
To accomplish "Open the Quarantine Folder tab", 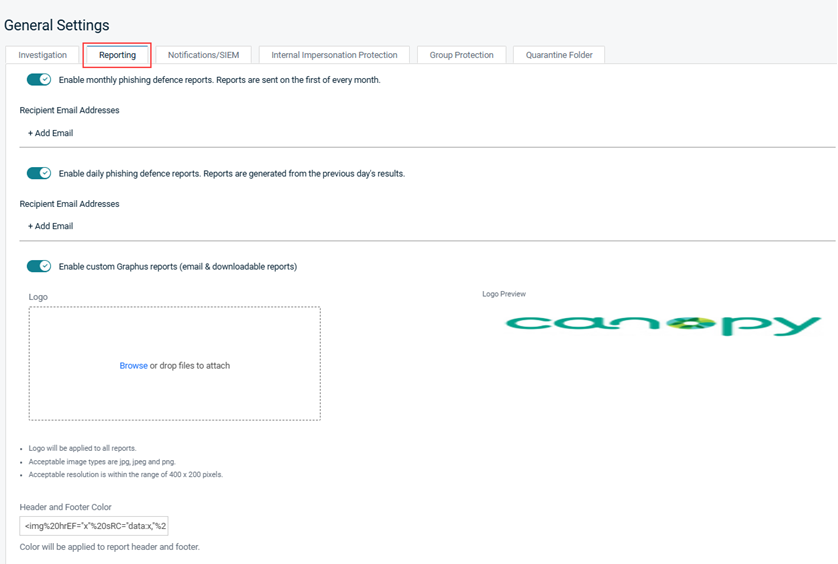I will [558, 55].
